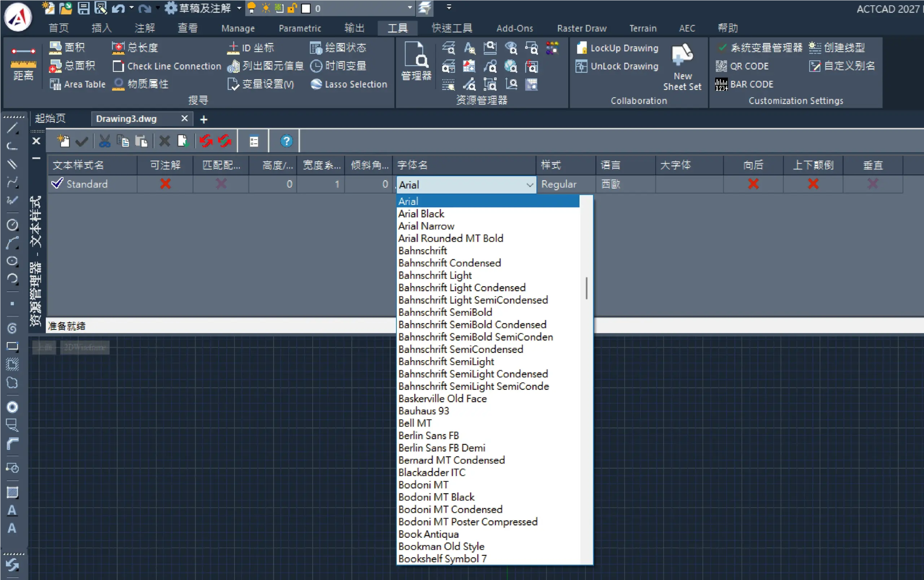The width and height of the screenshot is (924, 580).
Task: Add a new drawing tab with plus button
Action: 204,120
